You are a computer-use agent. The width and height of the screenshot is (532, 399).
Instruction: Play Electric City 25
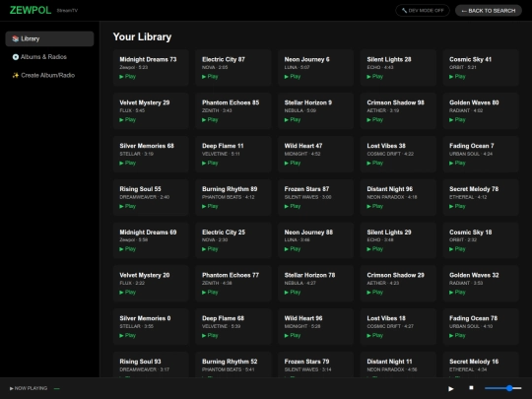pos(210,249)
